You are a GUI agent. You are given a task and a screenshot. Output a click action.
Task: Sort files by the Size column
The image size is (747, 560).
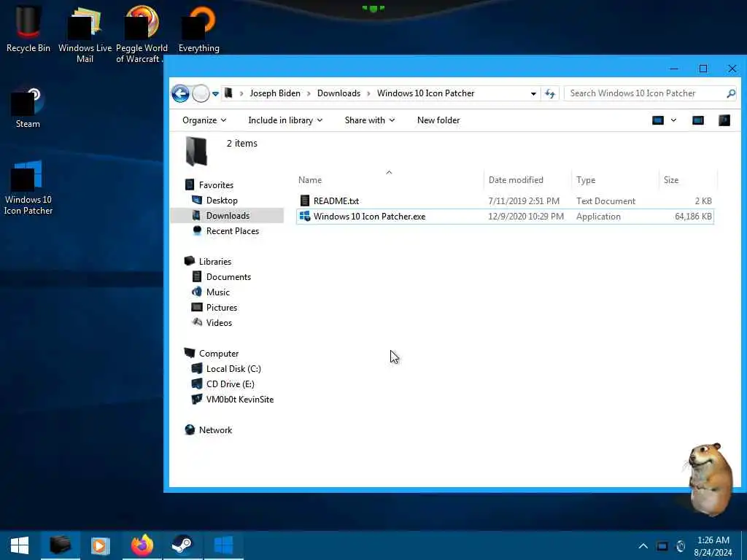(688, 180)
